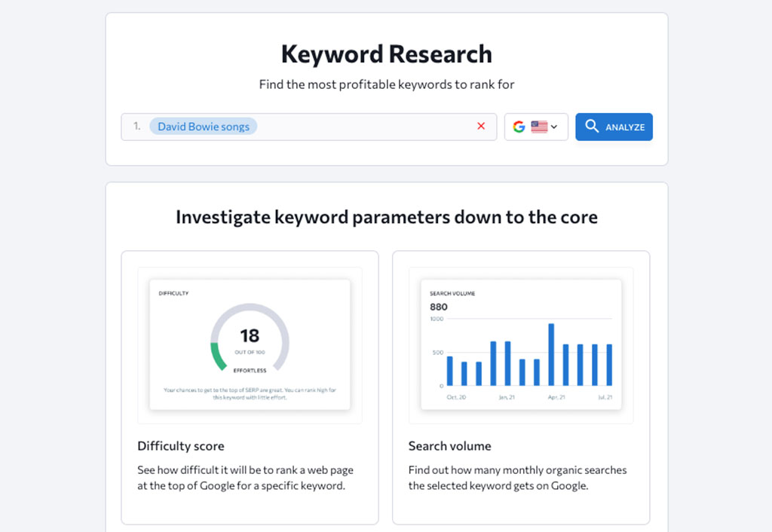The width and height of the screenshot is (772, 532).
Task: Click the 880 search volume value
Action: tap(439, 307)
